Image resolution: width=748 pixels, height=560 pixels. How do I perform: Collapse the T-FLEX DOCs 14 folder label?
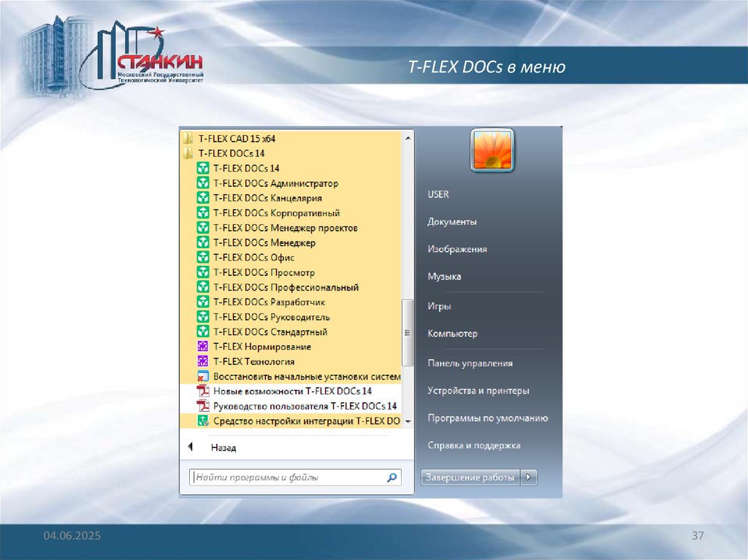coord(232,153)
